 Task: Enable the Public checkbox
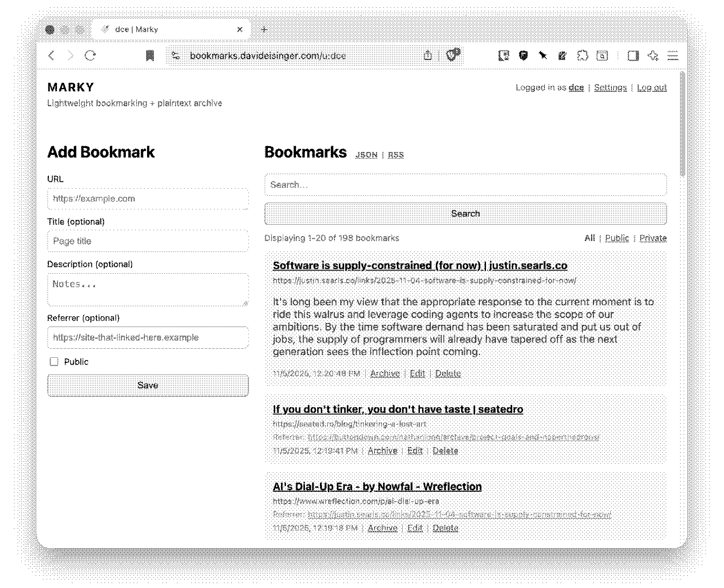tap(54, 361)
